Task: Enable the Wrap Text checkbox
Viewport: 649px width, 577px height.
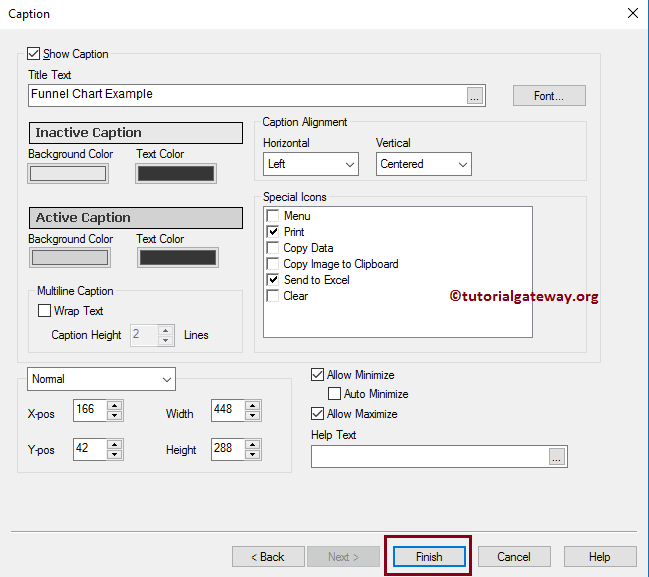Action: [44, 310]
